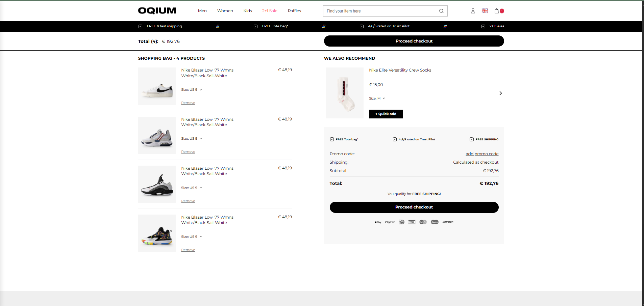
Task: Click the You qualify for FREE SHIPPING message
Action: pyautogui.click(x=414, y=194)
